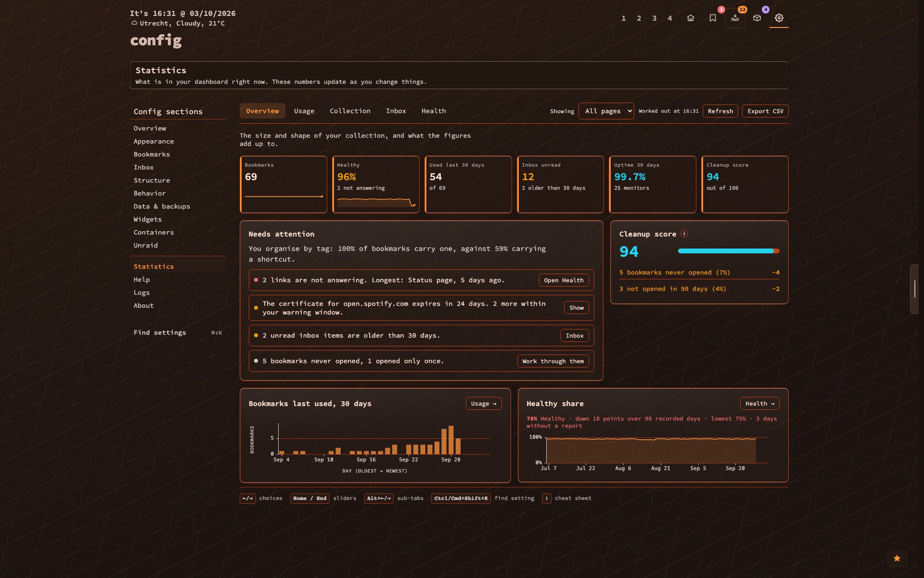Open the Health → link
The width and height of the screenshot is (924, 578).
(x=760, y=404)
